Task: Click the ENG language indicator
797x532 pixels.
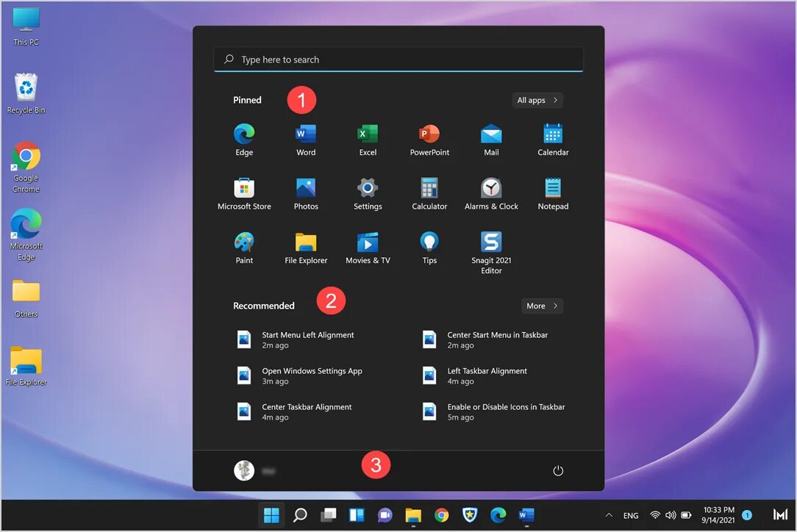Action: pyautogui.click(x=630, y=515)
